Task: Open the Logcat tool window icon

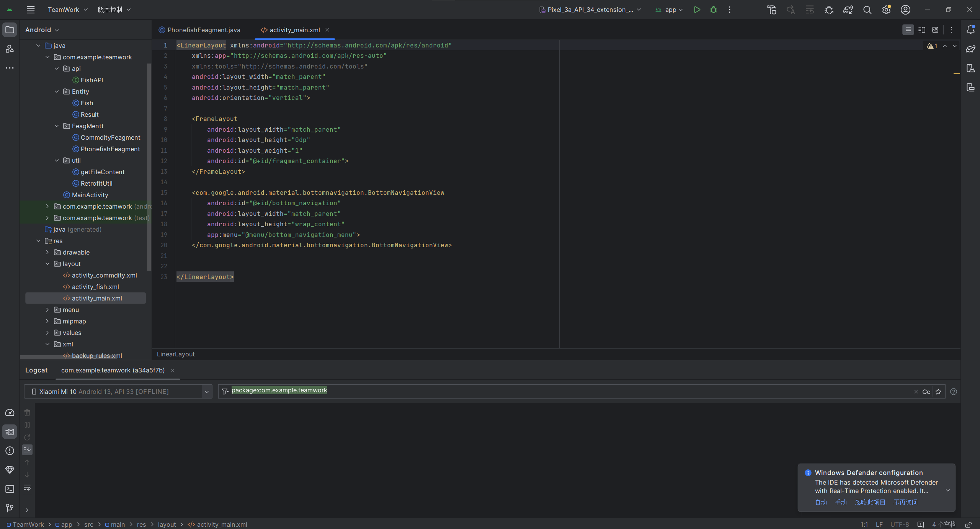Action: (x=10, y=432)
